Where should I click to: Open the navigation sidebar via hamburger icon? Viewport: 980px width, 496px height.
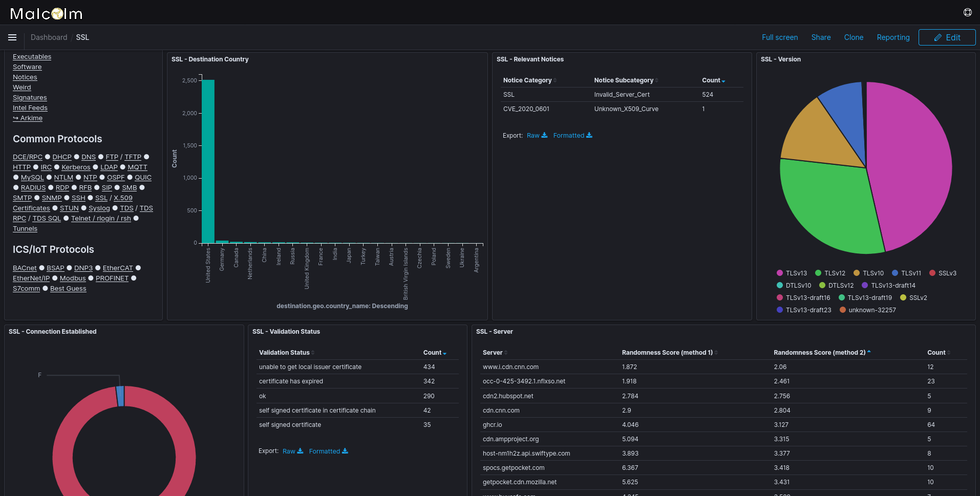(x=12, y=37)
